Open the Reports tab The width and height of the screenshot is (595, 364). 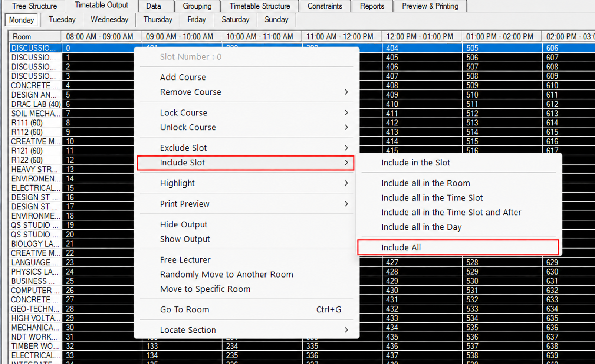tap(372, 6)
